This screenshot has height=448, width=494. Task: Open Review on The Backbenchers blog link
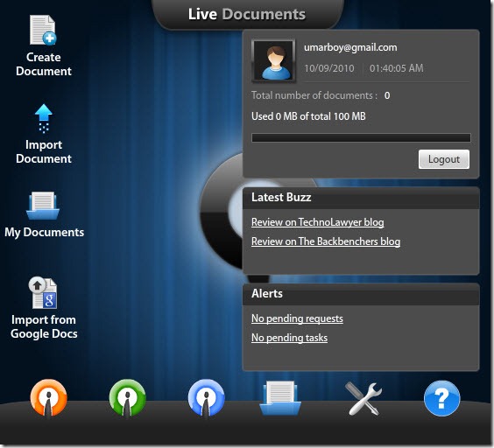tap(326, 241)
